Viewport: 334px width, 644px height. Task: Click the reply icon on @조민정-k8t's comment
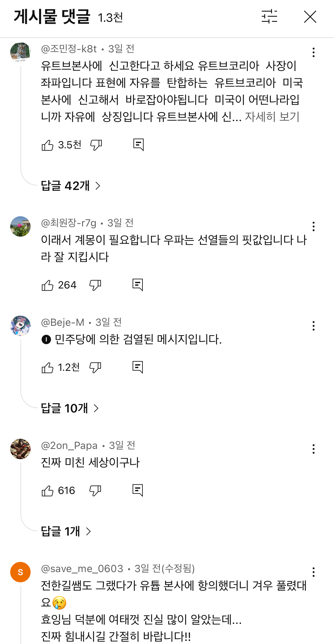point(139,145)
